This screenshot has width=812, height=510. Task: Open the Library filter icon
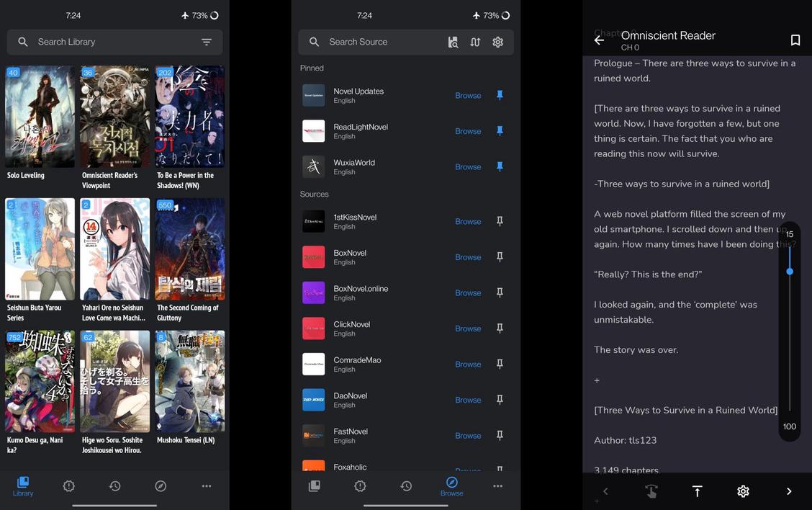[x=207, y=42]
